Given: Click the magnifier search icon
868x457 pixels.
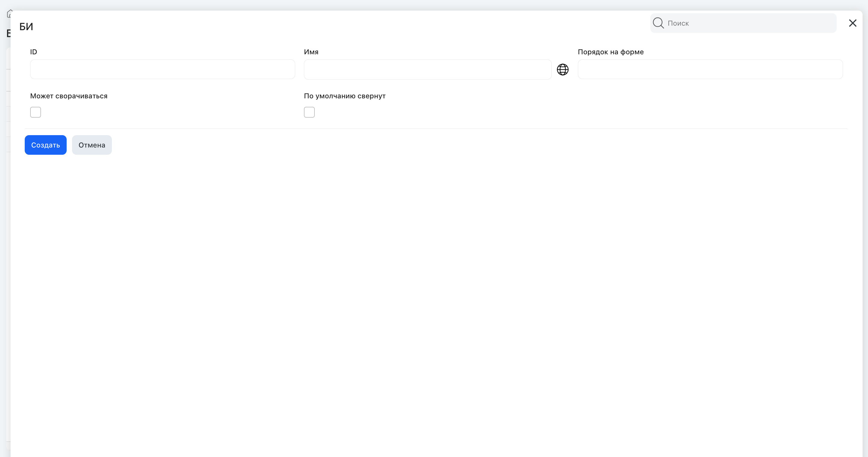Looking at the screenshot, I should (658, 23).
